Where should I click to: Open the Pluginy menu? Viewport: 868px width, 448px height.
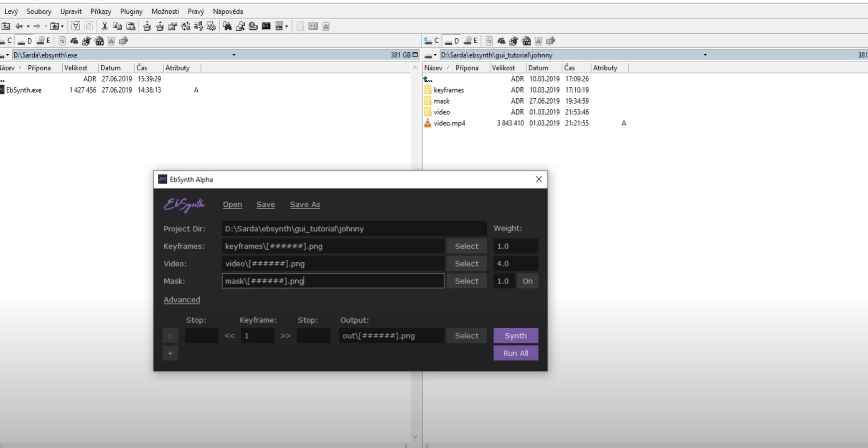131,11
